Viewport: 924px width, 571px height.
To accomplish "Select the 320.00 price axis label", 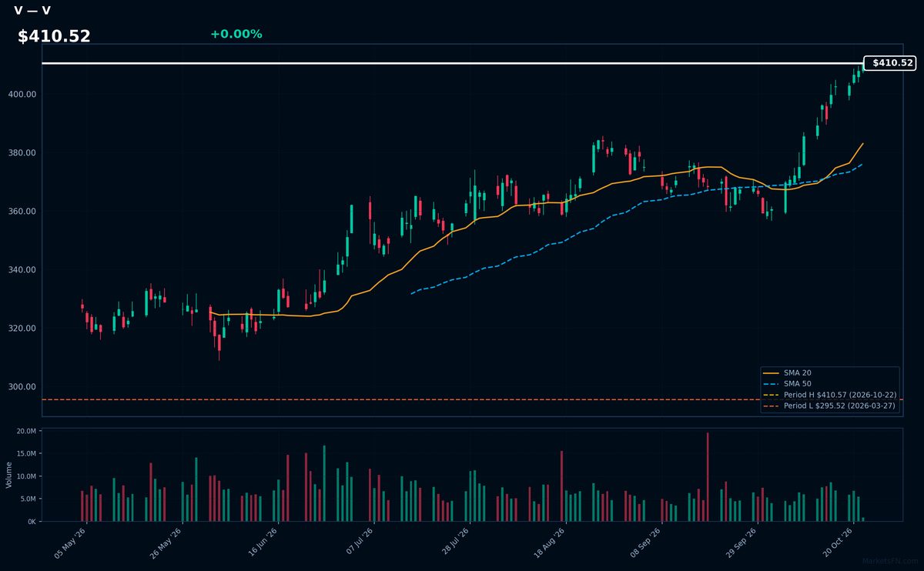I will (x=22, y=329).
